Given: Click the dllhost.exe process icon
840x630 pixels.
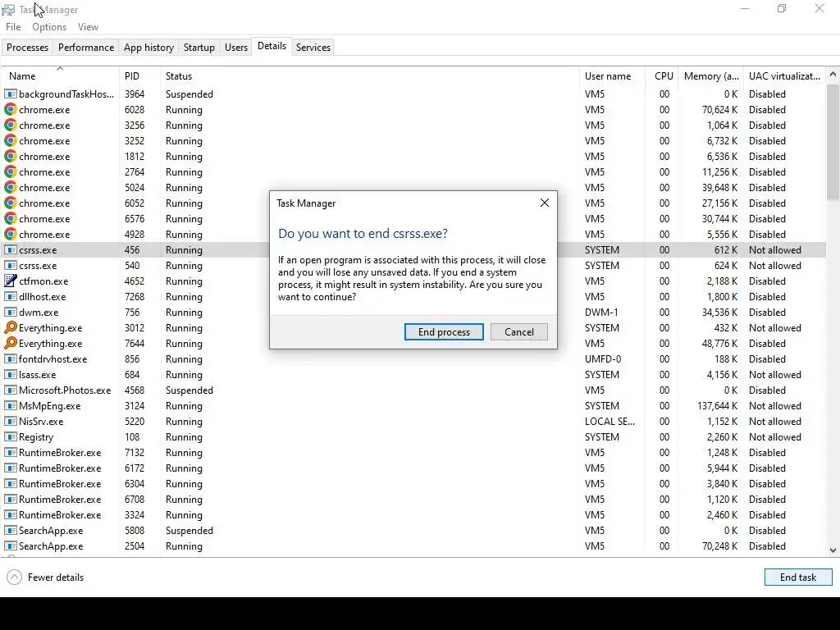Looking at the screenshot, I should 10,297.
